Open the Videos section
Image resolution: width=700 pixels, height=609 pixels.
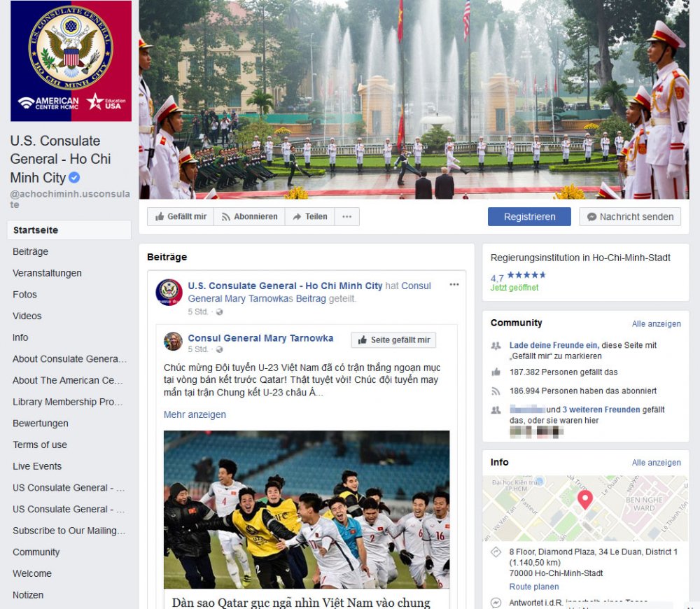27,316
